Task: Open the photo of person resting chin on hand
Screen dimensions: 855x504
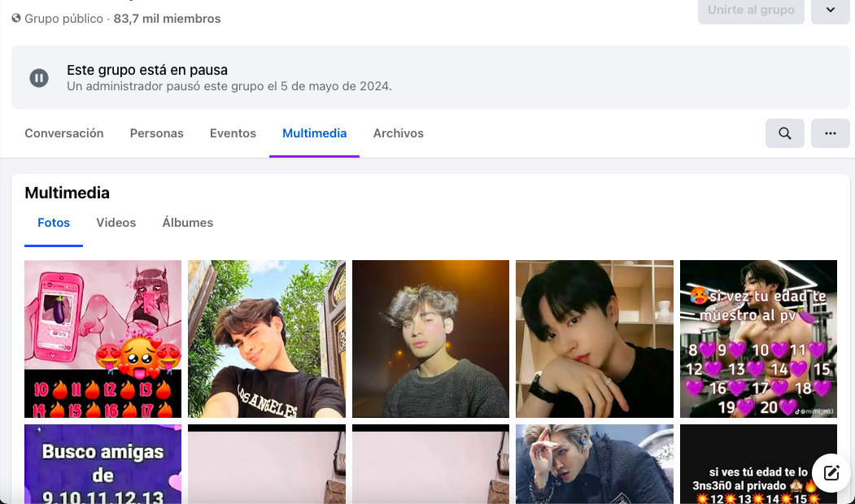Action: (x=595, y=339)
